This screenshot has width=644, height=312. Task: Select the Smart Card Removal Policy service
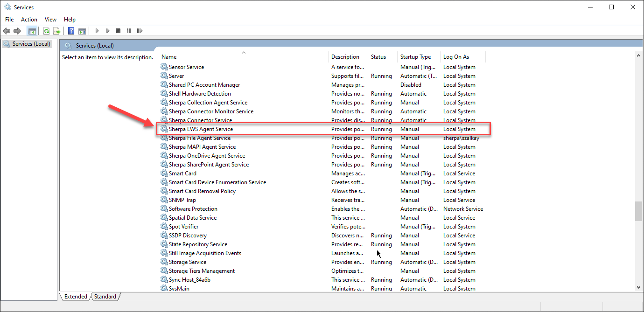coord(202,191)
